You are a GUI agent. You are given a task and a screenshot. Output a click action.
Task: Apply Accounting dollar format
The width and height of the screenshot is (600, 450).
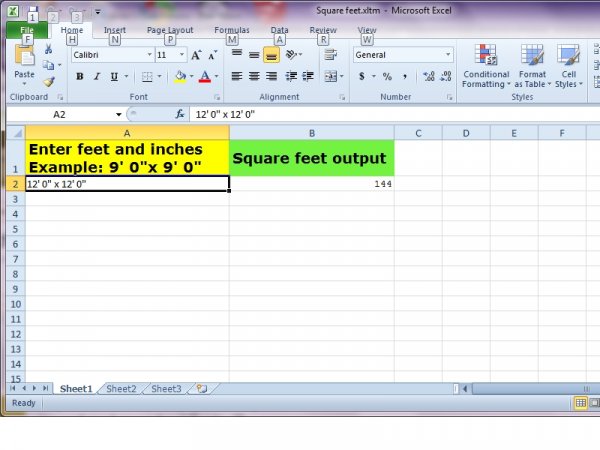(362, 77)
